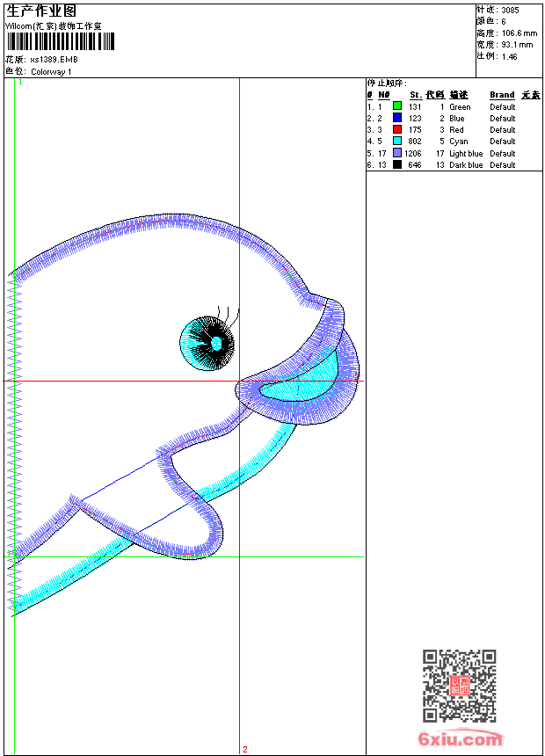Pick the cyan thread color swatch
This screenshot has width=545, height=756.
pos(397,141)
